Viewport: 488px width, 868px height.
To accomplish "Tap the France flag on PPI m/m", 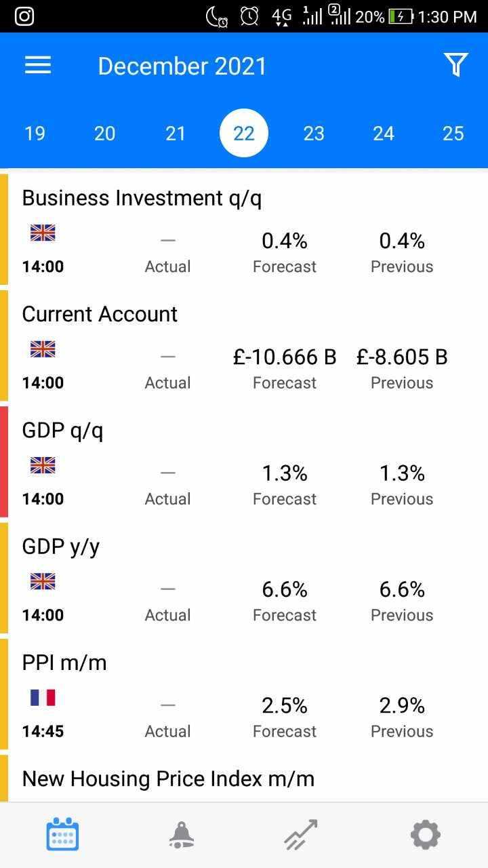I will coord(43,698).
